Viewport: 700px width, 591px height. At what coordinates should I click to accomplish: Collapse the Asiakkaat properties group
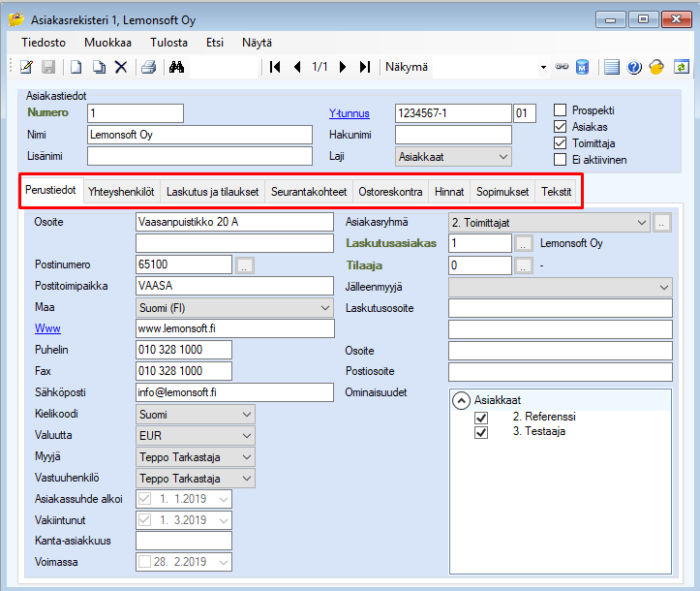point(461,400)
